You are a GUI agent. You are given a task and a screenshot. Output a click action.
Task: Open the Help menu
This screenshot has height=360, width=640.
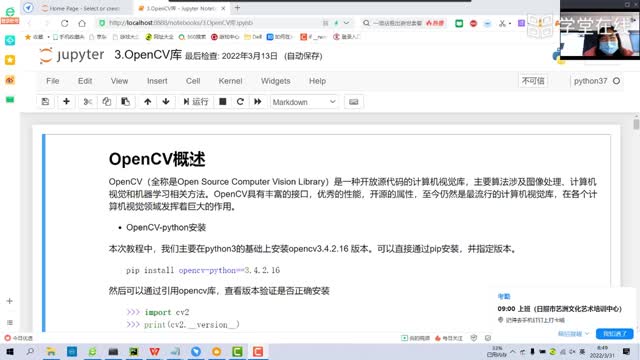[317, 81]
